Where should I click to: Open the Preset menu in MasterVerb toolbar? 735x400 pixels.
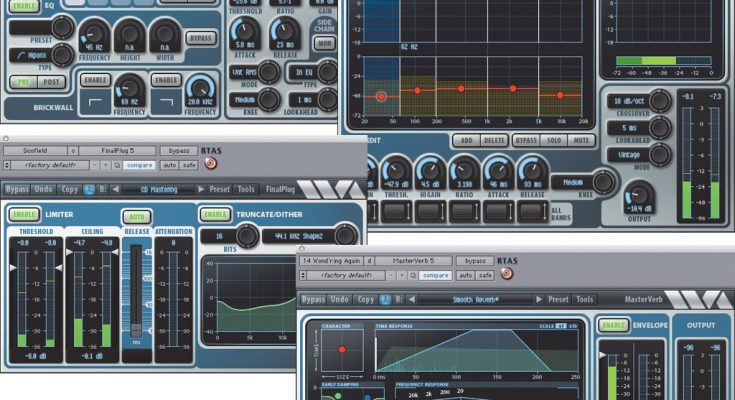[x=558, y=298]
